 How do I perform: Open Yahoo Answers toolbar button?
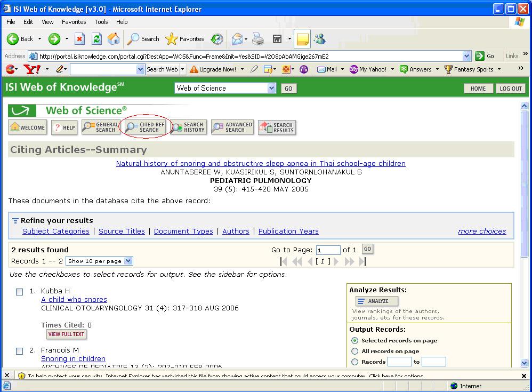point(416,69)
